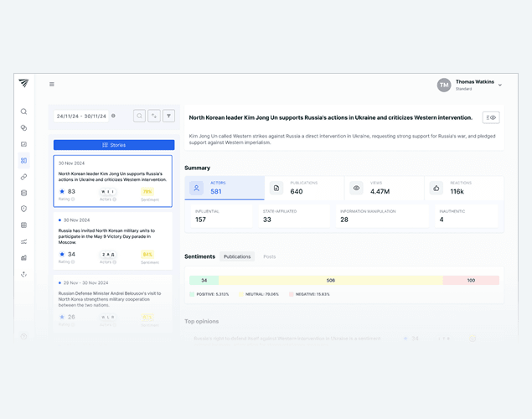Click the database icon in sidebar

click(23, 193)
